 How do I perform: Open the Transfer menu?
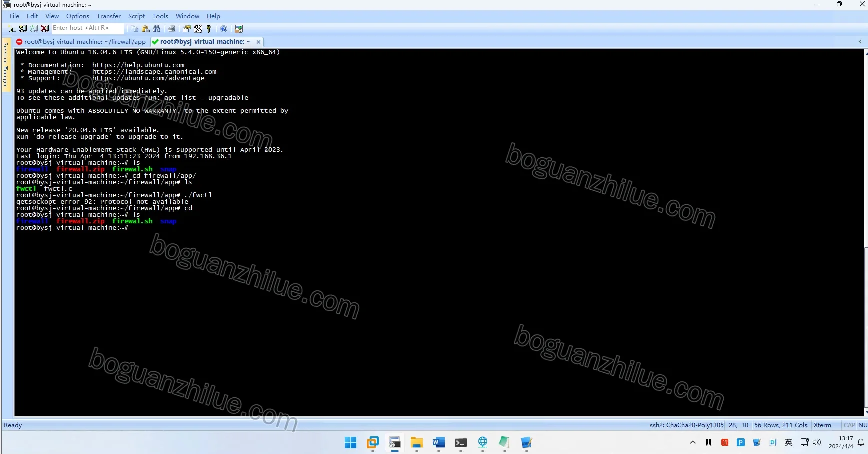click(x=109, y=16)
